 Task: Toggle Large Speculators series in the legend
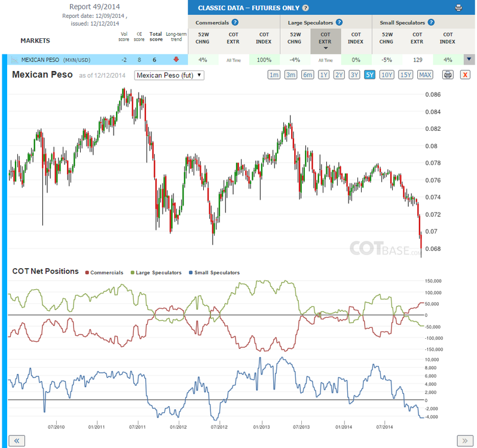click(x=156, y=272)
